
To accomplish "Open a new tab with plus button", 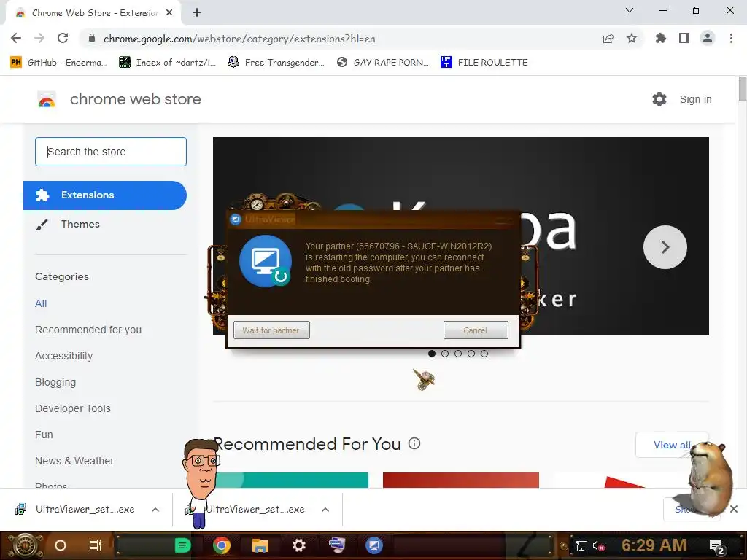I will (x=197, y=13).
